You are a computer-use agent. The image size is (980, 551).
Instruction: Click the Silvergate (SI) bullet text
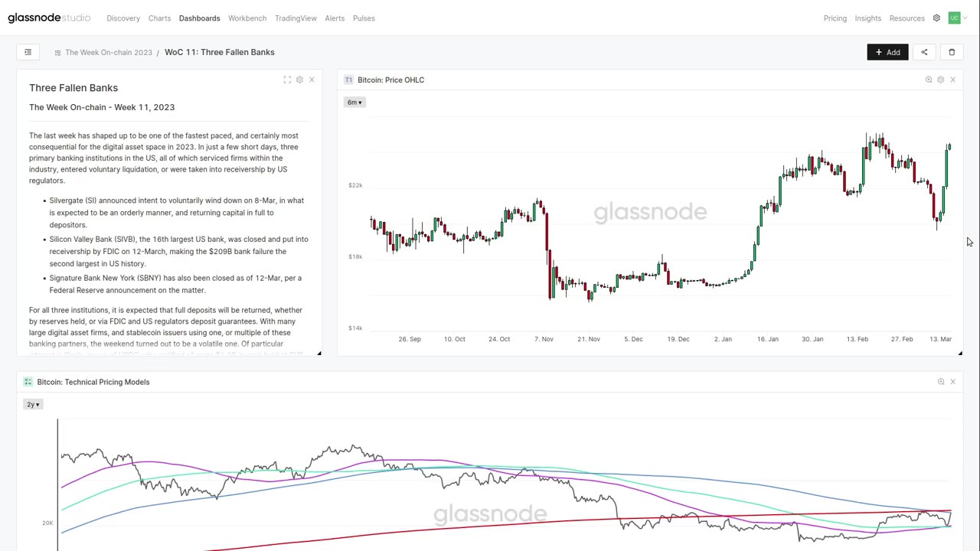pos(177,213)
